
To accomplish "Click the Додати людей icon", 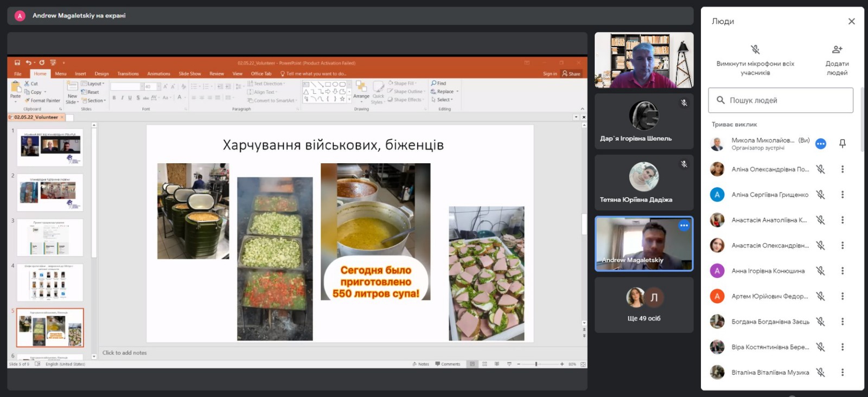I will [x=837, y=50].
